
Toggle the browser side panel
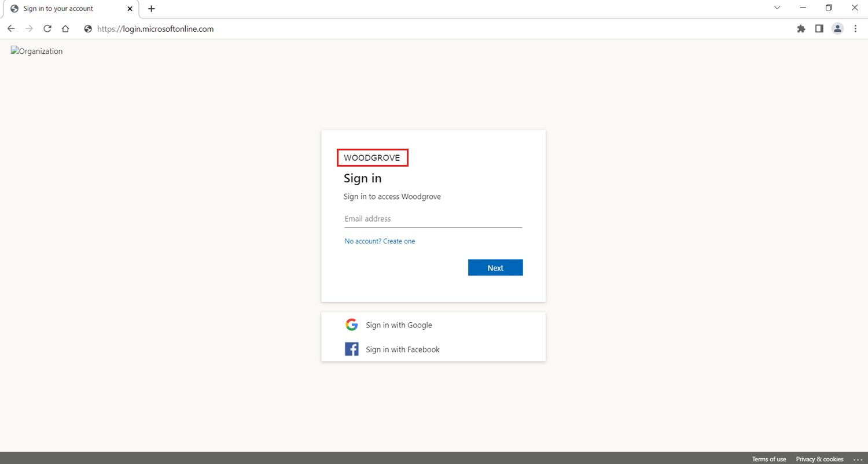tap(819, 29)
